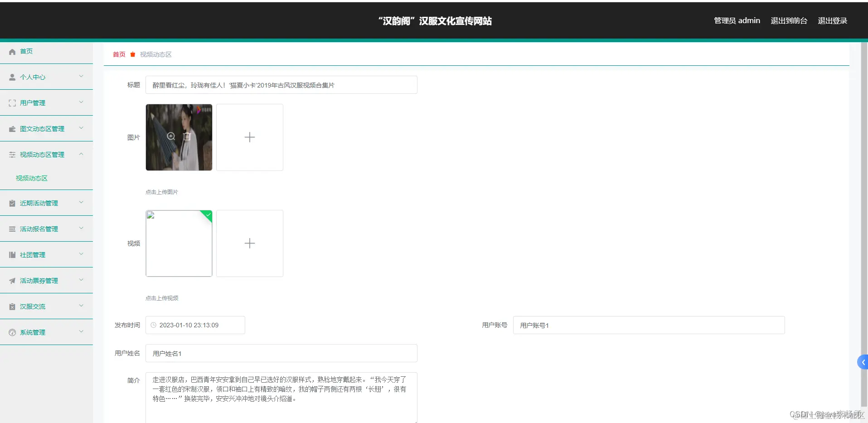
Task: Click the blue side arrow handle icon
Action: [863, 362]
